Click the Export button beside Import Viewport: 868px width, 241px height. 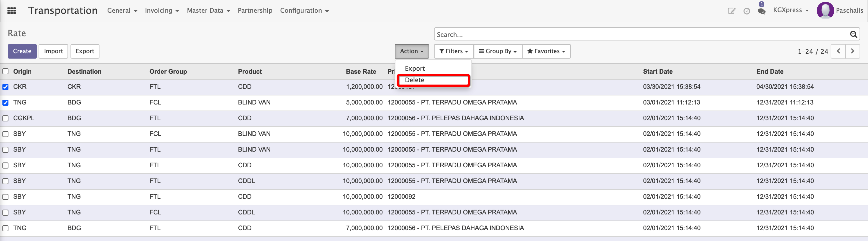pos(85,51)
